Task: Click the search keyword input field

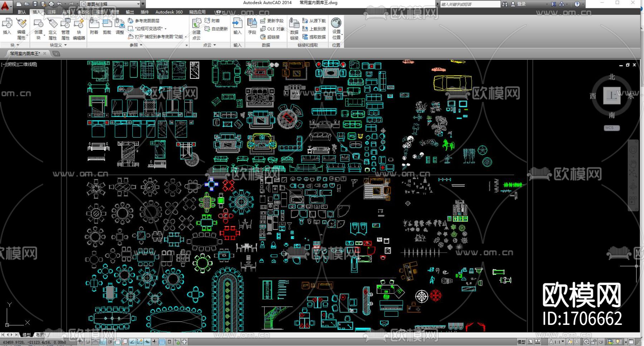Action: pyautogui.click(x=470, y=4)
